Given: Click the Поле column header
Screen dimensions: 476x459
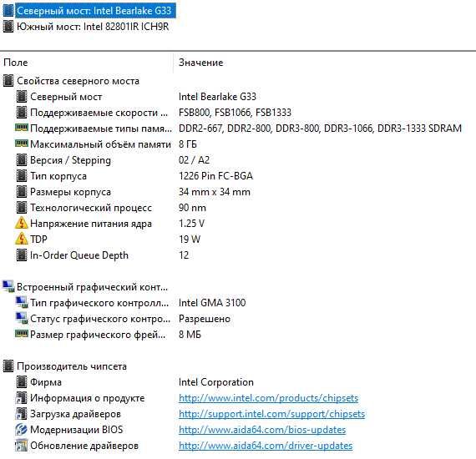Looking at the screenshot, I should [16, 63].
